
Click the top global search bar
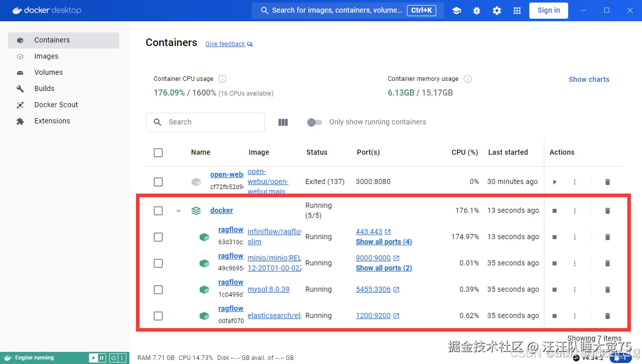coord(348,11)
